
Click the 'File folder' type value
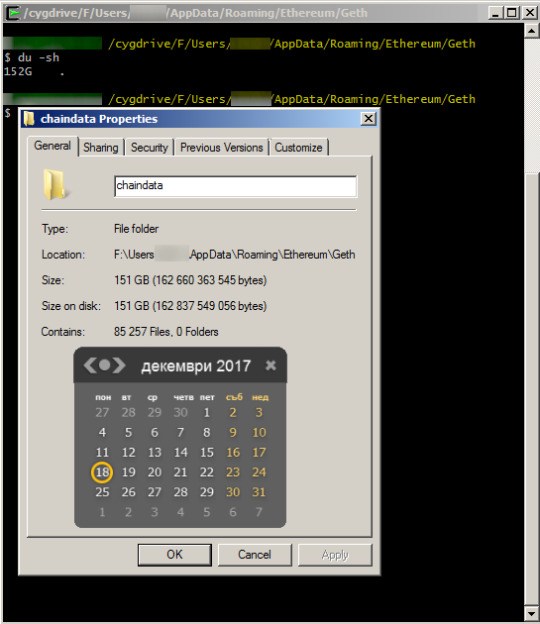click(136, 229)
